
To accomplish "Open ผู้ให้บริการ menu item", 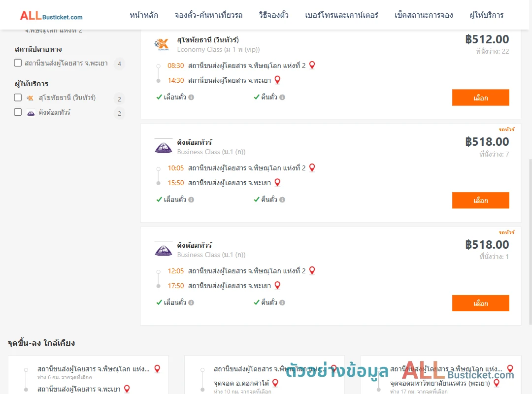I will point(486,15).
